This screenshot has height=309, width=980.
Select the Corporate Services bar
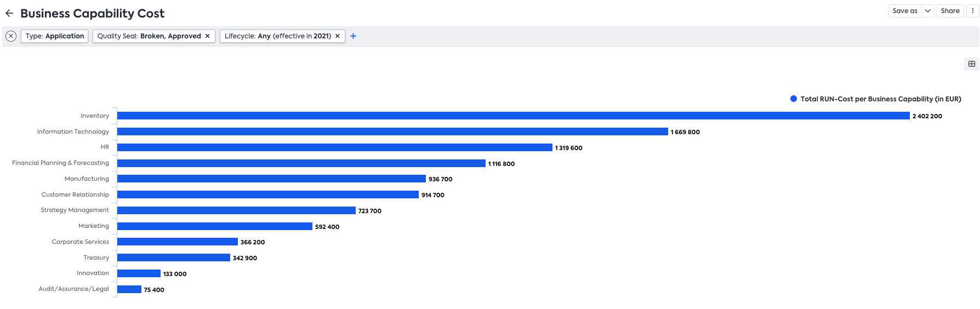pyautogui.click(x=178, y=242)
